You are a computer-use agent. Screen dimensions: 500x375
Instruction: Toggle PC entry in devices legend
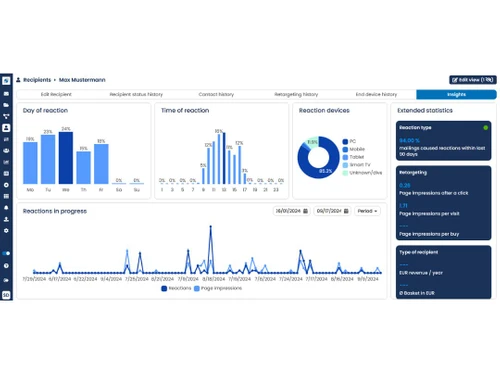(x=349, y=141)
